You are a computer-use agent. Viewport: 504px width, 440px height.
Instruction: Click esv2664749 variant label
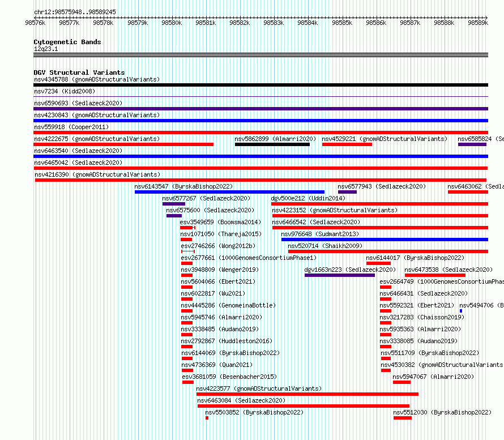(x=442, y=281)
